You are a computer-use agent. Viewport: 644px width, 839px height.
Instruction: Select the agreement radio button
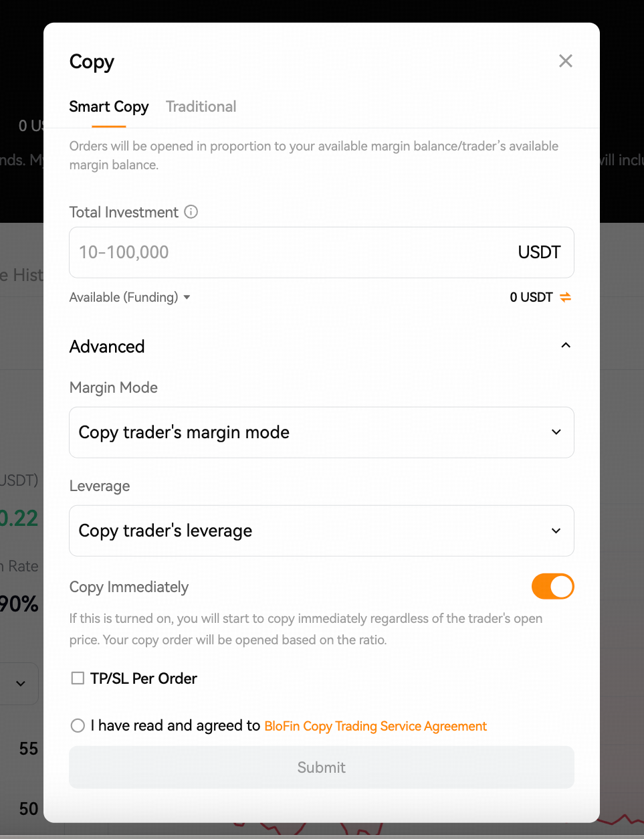[x=78, y=725]
